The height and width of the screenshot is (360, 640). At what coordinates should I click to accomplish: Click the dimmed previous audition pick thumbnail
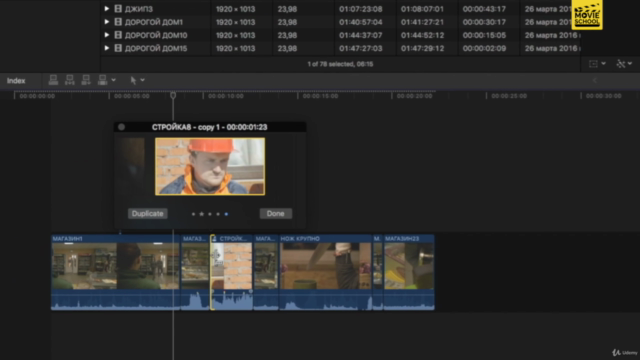tap(131, 166)
